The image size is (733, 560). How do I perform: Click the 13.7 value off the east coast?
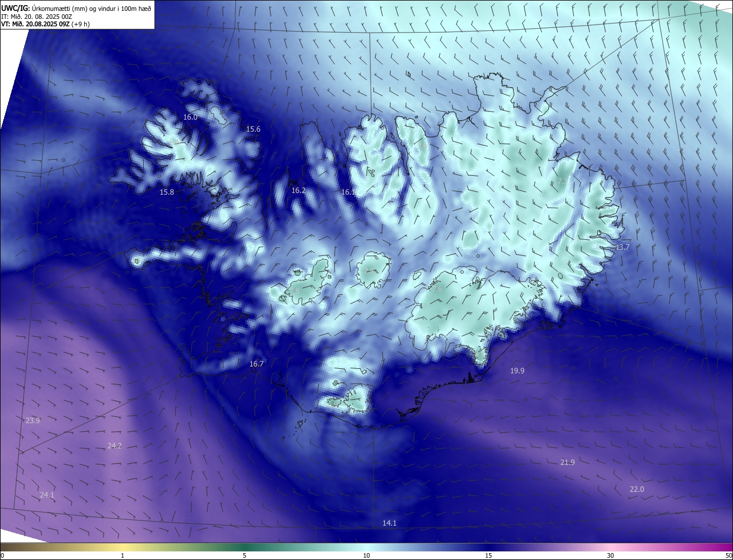622,247
